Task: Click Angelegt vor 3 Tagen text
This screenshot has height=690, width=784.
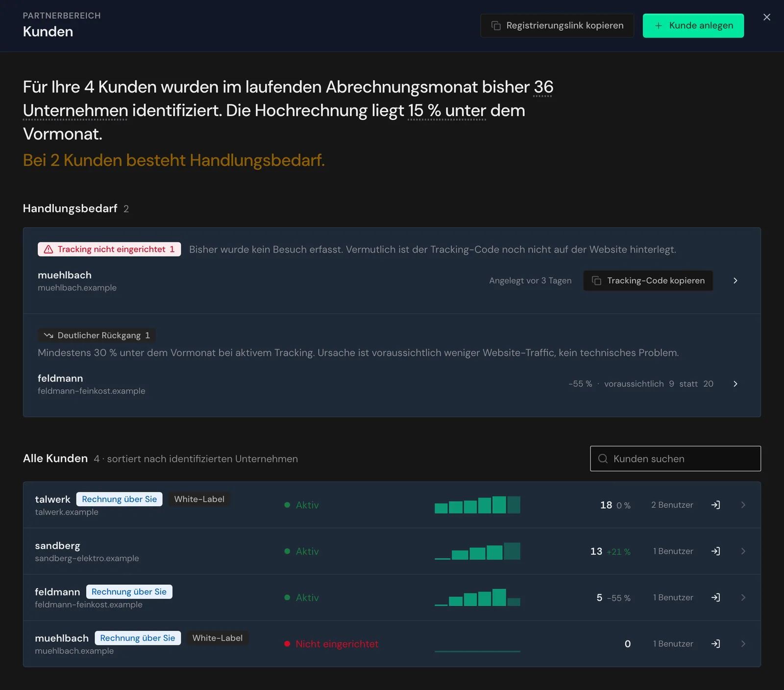Action: point(530,281)
